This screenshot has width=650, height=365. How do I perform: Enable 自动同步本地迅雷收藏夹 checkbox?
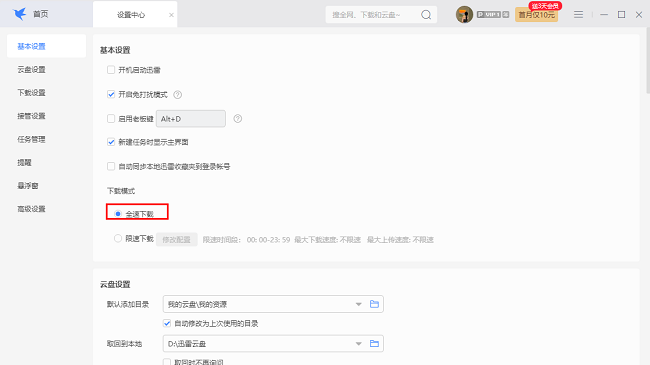coord(111,166)
